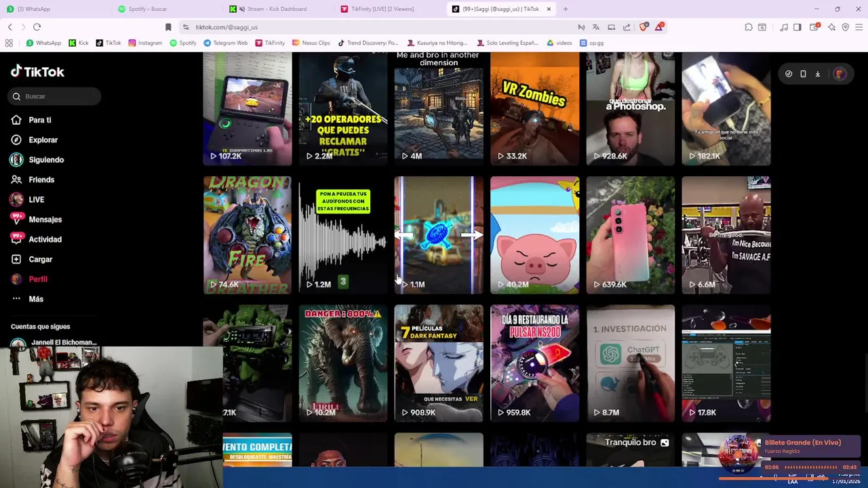
Task: Go to Perfil in sidebar
Action: (29, 279)
